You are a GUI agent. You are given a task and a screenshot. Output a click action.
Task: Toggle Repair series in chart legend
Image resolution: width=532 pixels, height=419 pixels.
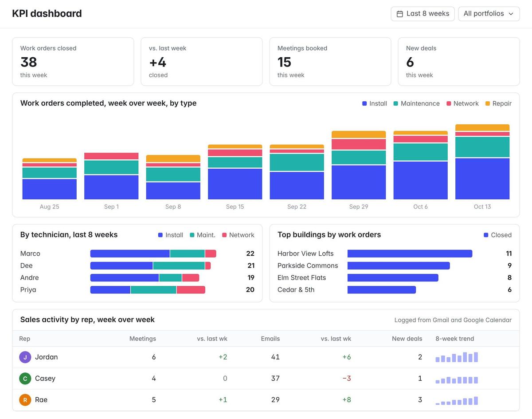(498, 103)
